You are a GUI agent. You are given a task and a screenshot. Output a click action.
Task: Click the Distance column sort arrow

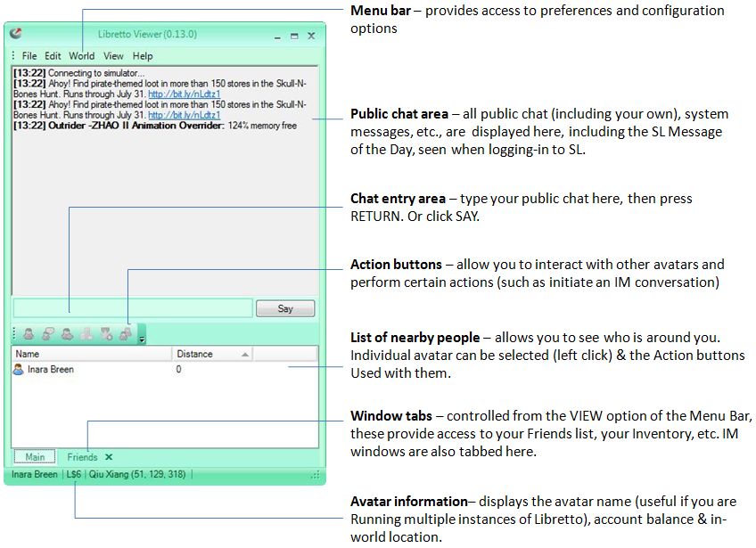pyautogui.click(x=244, y=355)
